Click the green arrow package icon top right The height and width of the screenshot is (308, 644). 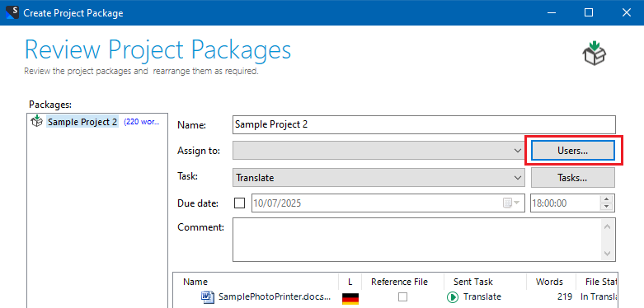[595, 53]
